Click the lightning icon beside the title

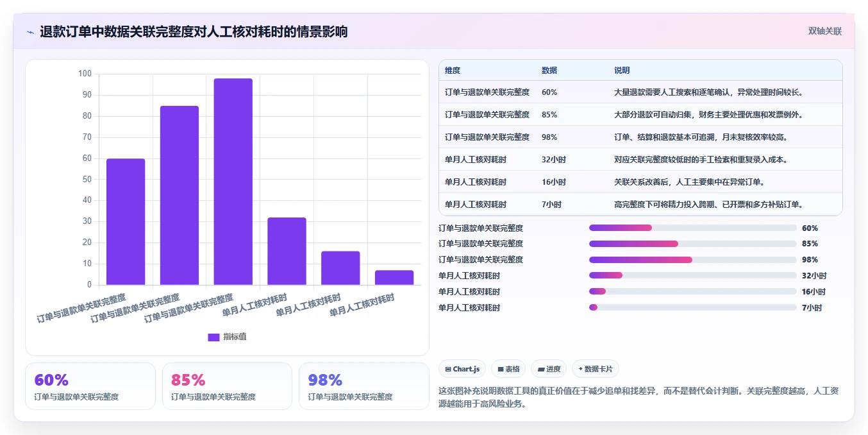pos(30,32)
